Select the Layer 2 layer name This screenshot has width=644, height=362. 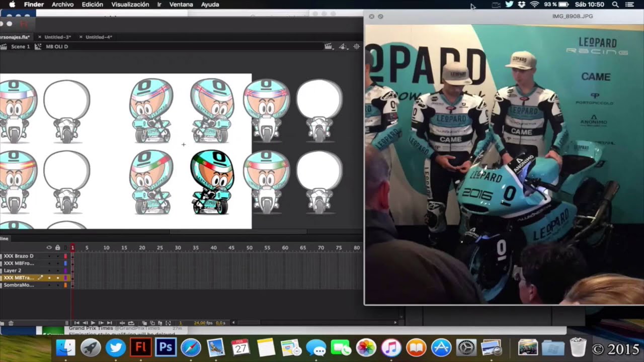(x=13, y=270)
